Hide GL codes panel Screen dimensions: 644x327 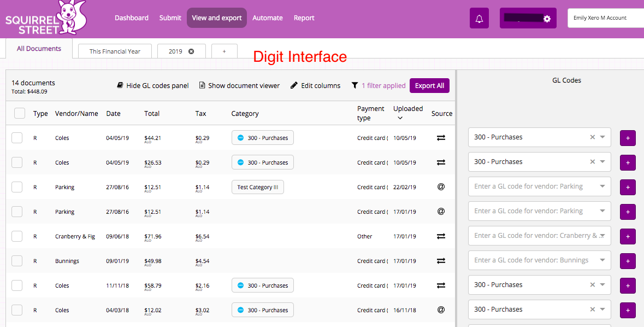pos(153,85)
